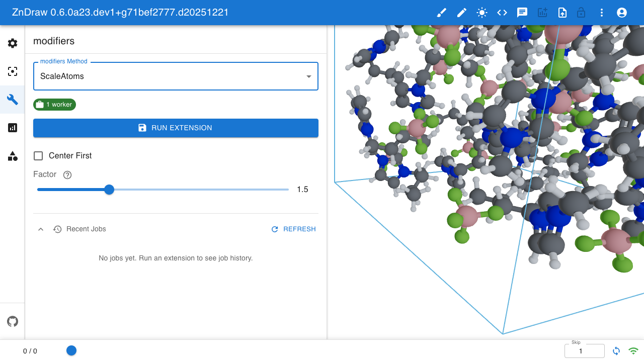Toggle light/dark theme sun icon

pos(481,13)
